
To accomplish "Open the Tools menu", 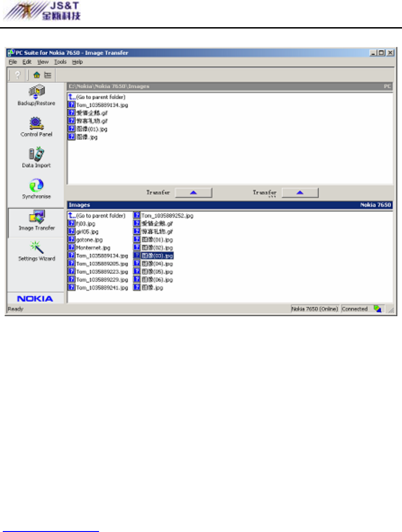I will pyautogui.click(x=60, y=62).
